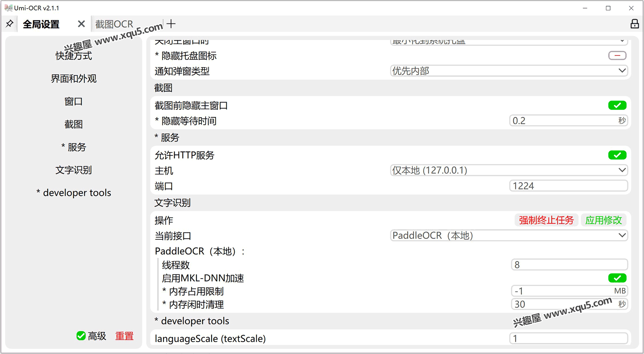Open * 服务 section in sidebar

pos(74,147)
